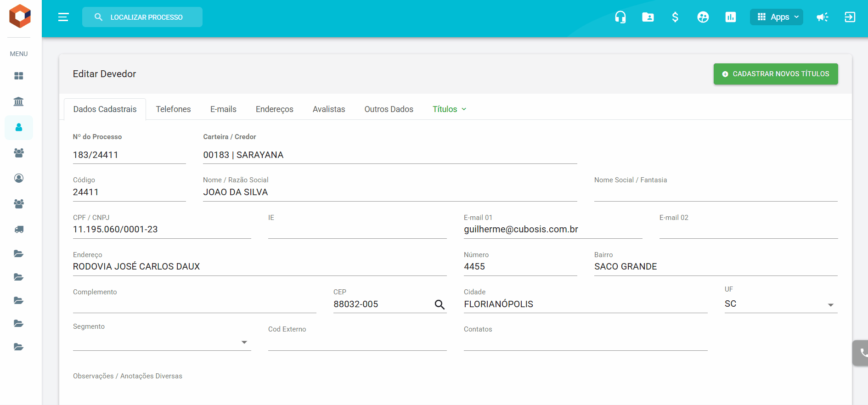868x405 pixels.
Task: Edit the Nome / Razão Social field
Action: coord(390,192)
